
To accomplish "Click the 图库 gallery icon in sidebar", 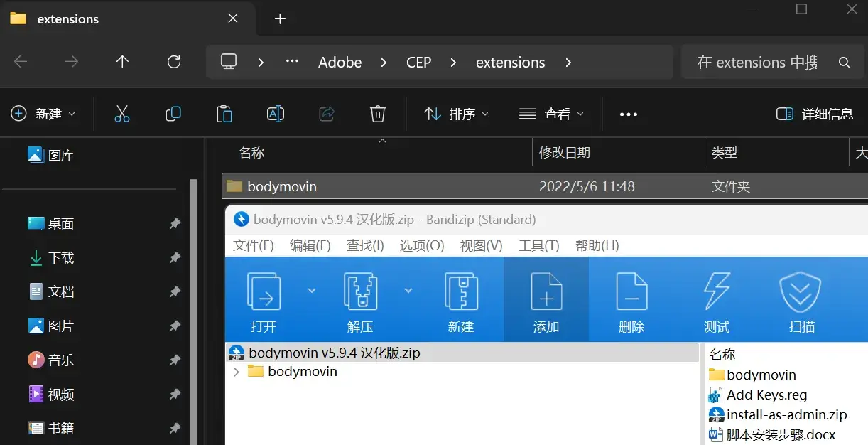I will point(36,154).
